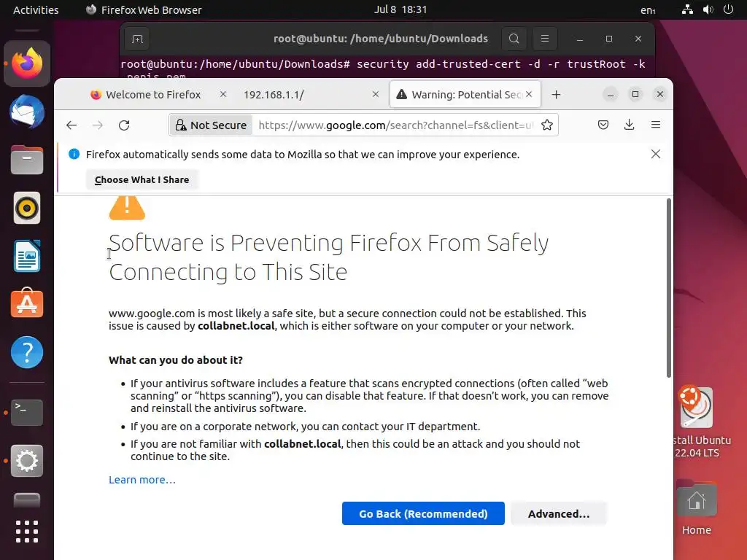
Task: Click Choose What I Share button
Action: [x=142, y=180]
